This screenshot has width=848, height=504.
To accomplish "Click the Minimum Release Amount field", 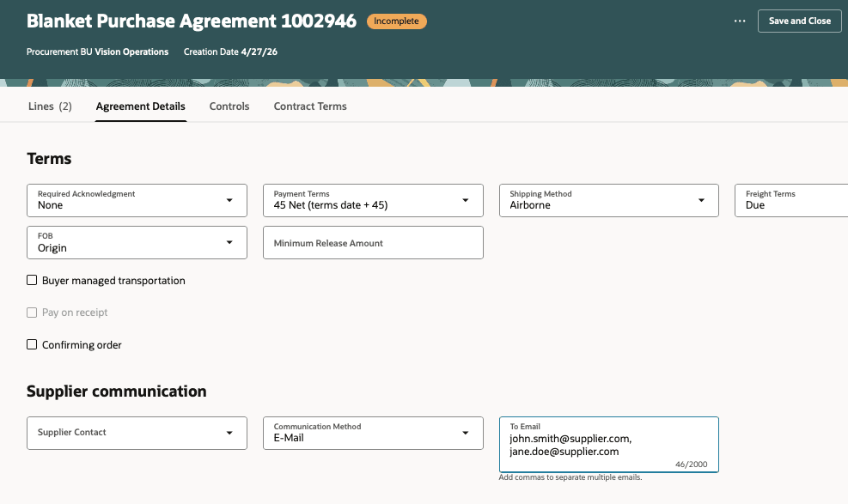I will tap(373, 242).
